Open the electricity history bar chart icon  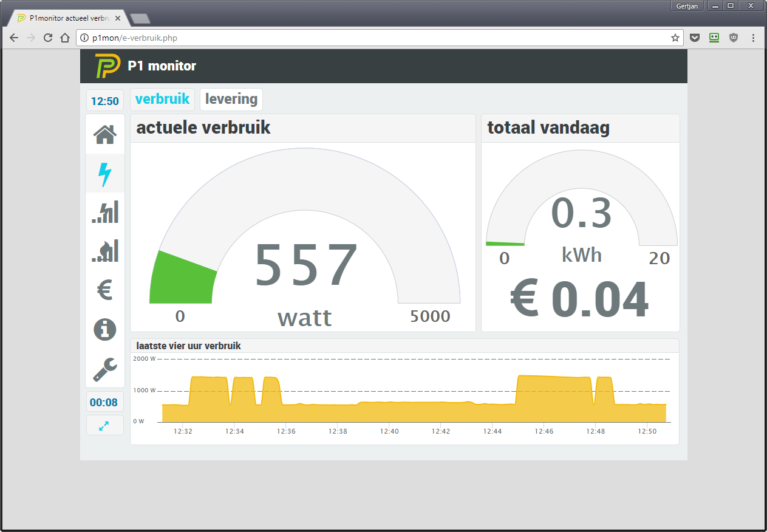point(104,213)
